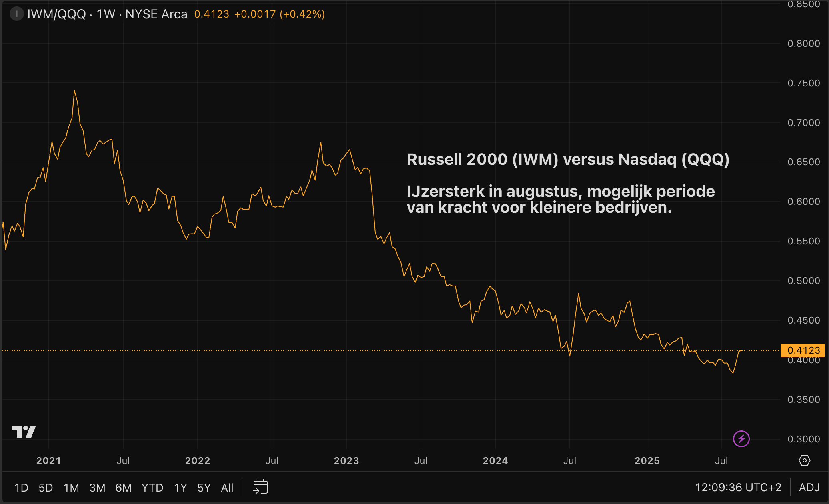Viewport: 829px width, 504px height.
Task: Choose the 1Y range
Action: pyautogui.click(x=180, y=488)
